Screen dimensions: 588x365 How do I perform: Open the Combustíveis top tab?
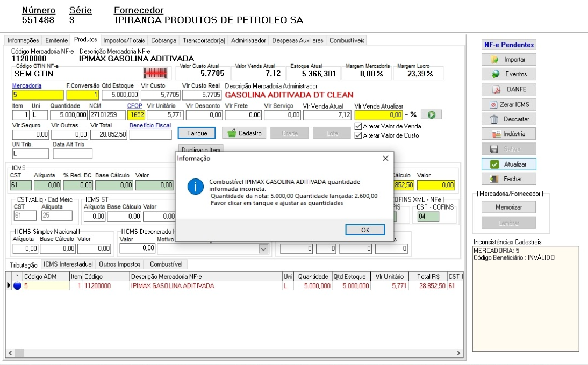coord(347,40)
